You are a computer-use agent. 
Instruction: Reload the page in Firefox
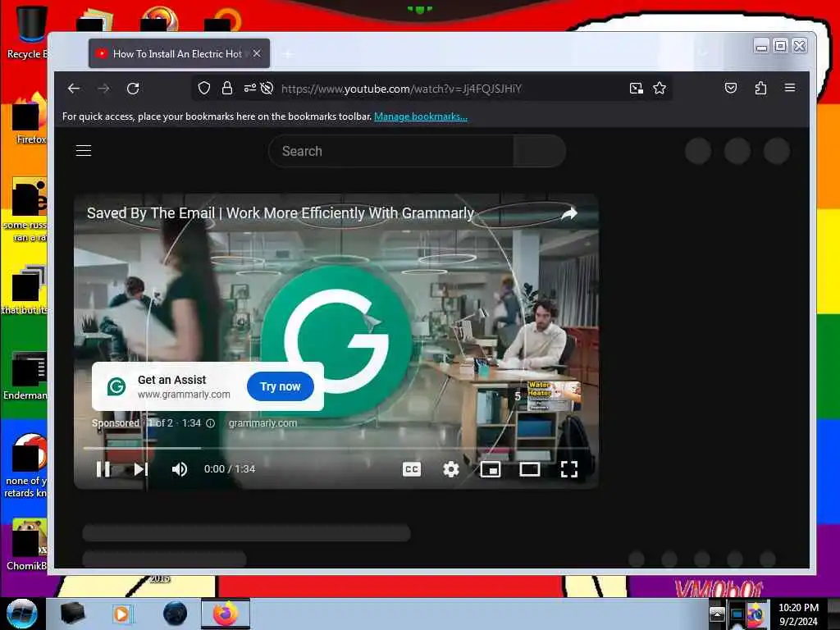click(133, 89)
